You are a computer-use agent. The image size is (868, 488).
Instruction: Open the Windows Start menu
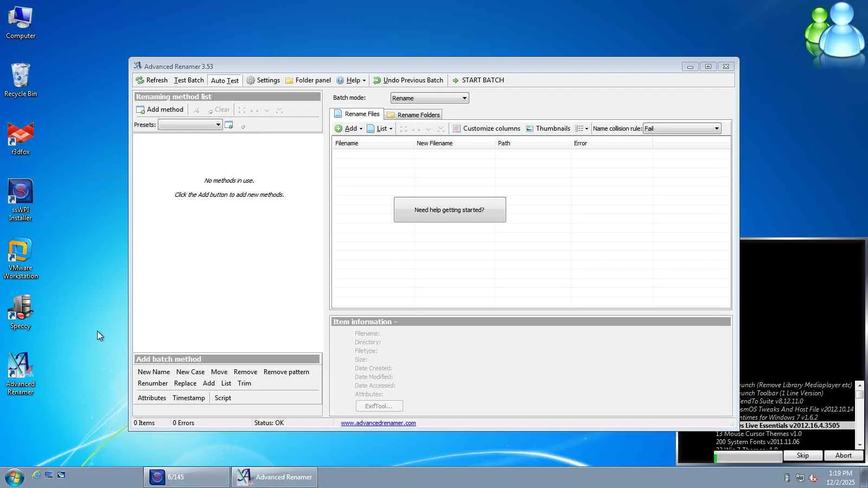(15, 477)
